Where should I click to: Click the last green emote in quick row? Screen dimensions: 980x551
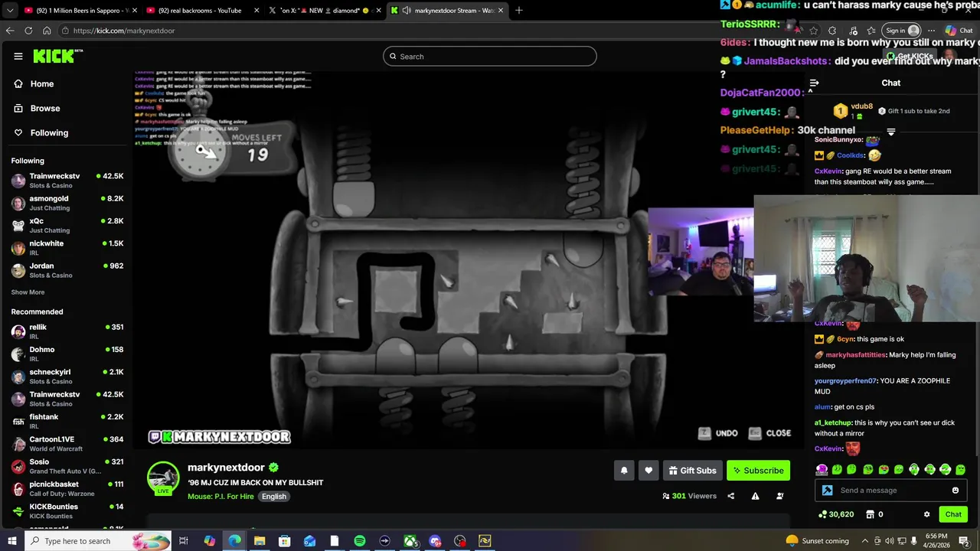tap(960, 469)
